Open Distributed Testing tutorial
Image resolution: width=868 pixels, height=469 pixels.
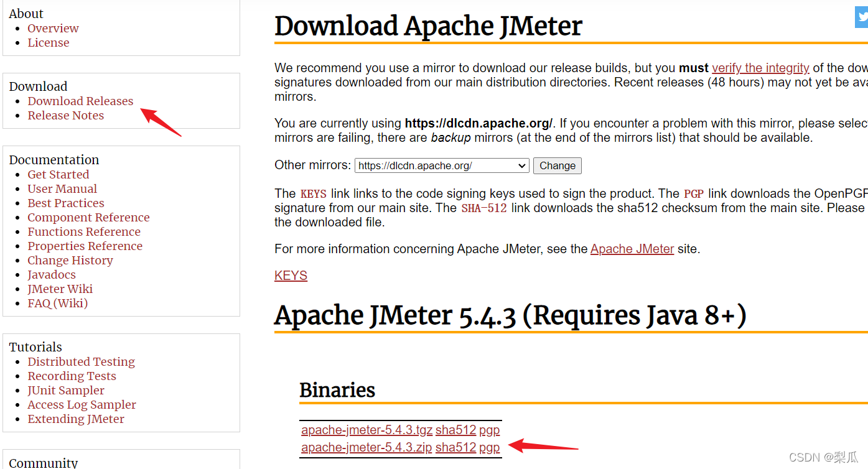(x=81, y=361)
